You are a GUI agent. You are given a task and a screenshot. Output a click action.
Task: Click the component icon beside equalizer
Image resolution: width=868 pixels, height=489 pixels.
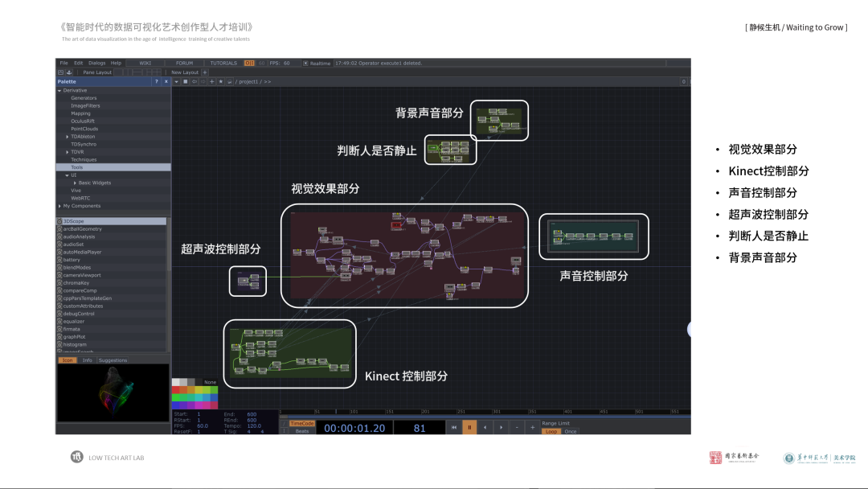59,321
